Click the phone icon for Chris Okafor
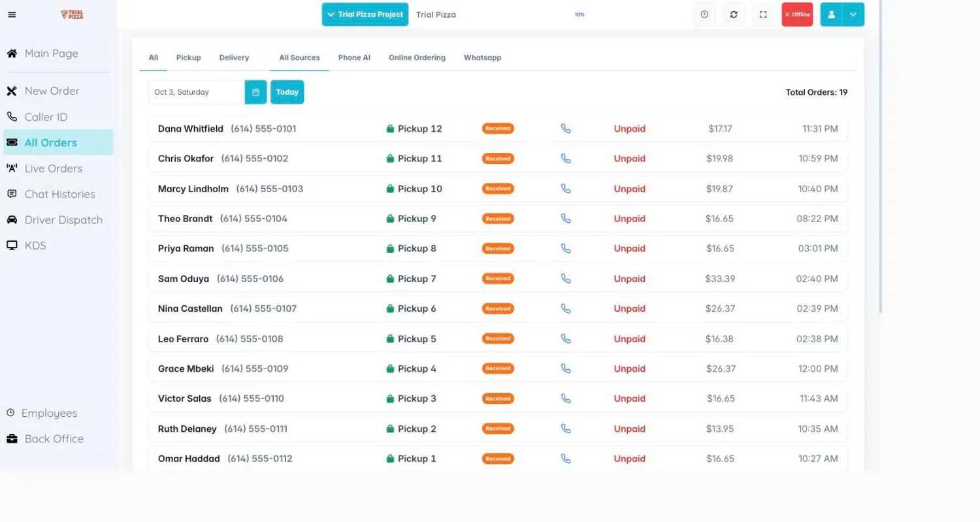Viewport: 980px width, 522px height. coord(566,159)
